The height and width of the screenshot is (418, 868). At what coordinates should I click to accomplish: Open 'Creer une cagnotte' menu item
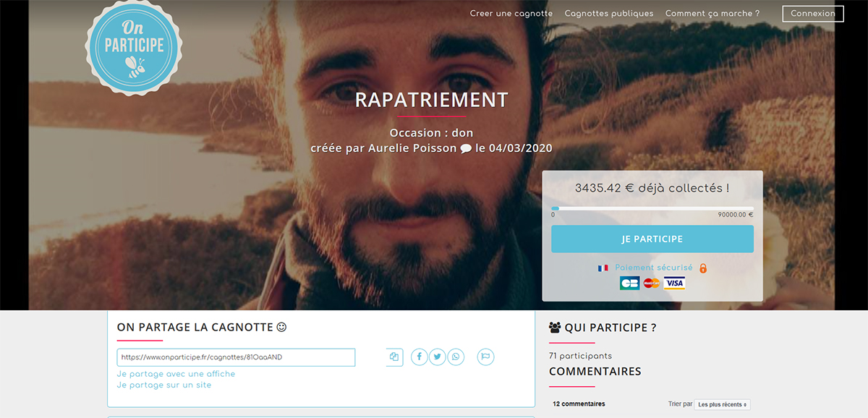[x=511, y=13]
